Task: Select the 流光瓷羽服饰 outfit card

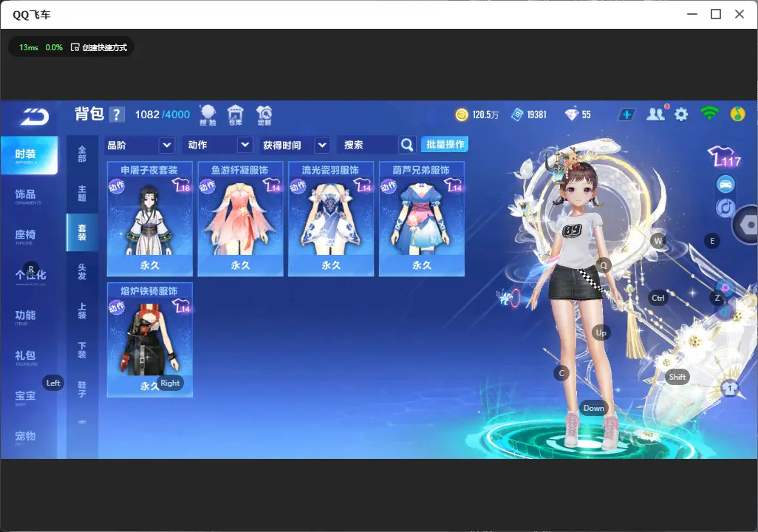Action: pos(331,219)
